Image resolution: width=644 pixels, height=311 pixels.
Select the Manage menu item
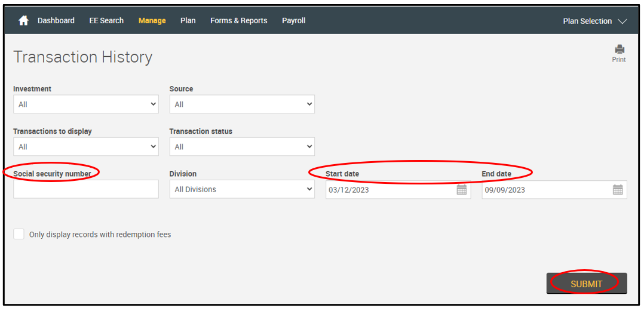point(152,21)
